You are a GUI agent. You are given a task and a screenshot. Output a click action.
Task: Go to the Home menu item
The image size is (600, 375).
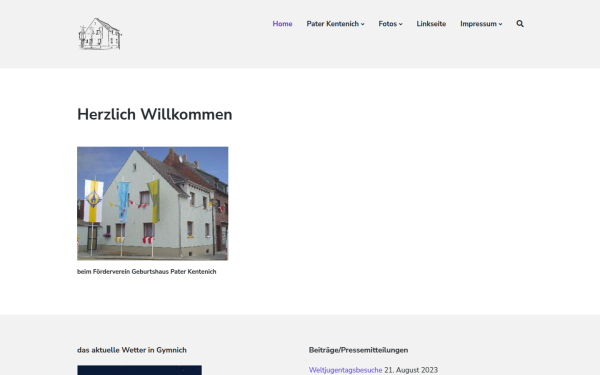click(282, 24)
